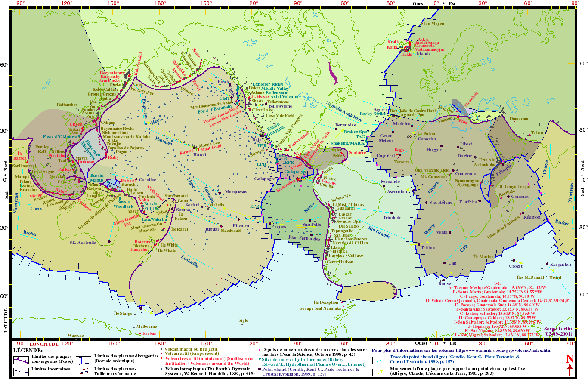Click the 'Hoggar' label
Viewport: 588px width, 379px height.
(x=434, y=150)
